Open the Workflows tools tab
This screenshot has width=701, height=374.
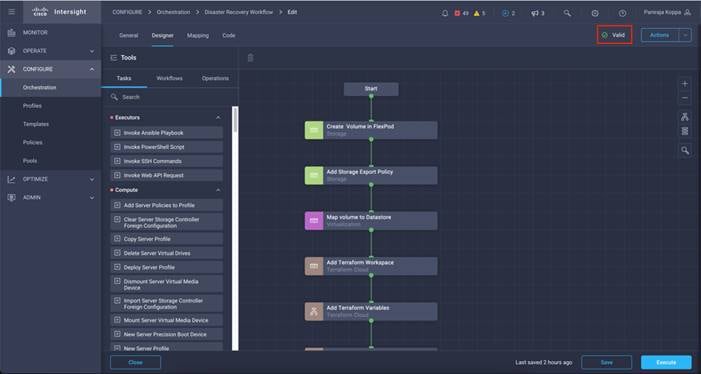(x=169, y=78)
